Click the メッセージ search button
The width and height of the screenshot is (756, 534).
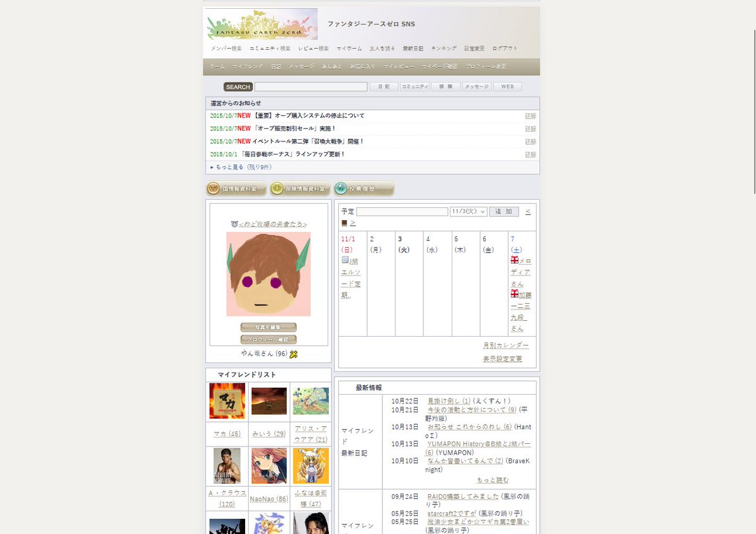coord(477,87)
